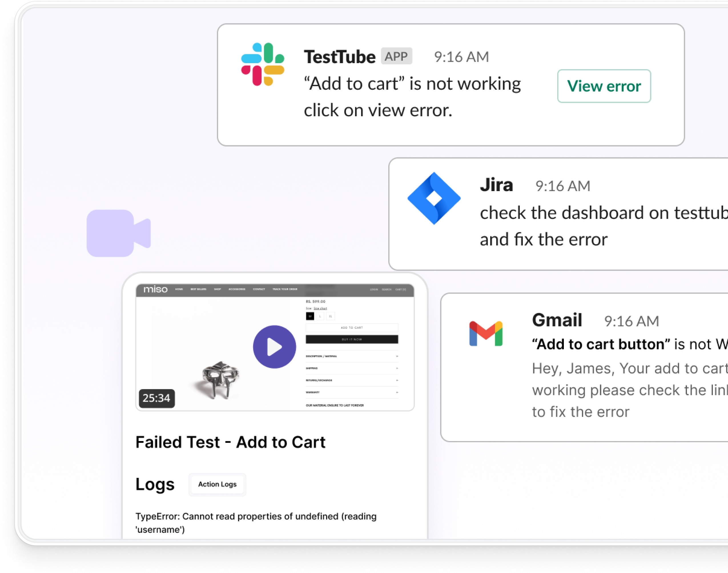Image resolution: width=728 pixels, height=573 pixels.
Task: Open CART (0) in miso header
Action: [x=400, y=289]
